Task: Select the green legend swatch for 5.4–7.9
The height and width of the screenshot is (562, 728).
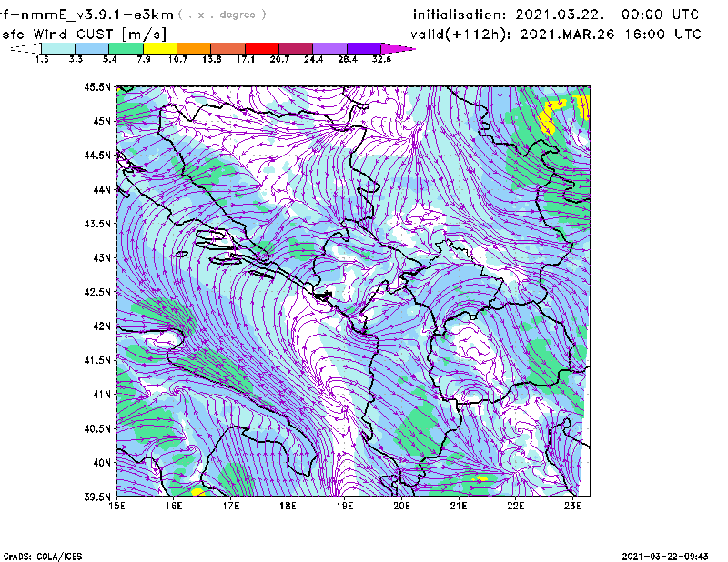Action: pos(126,48)
